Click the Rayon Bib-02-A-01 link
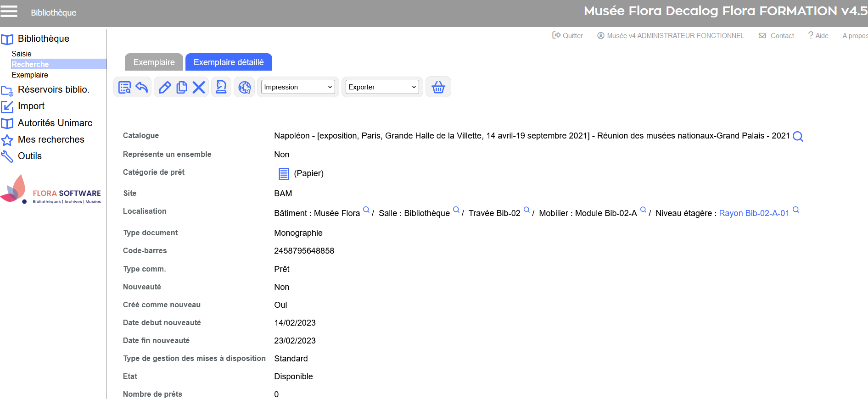Image resolution: width=868 pixels, height=399 pixels. coord(754,213)
